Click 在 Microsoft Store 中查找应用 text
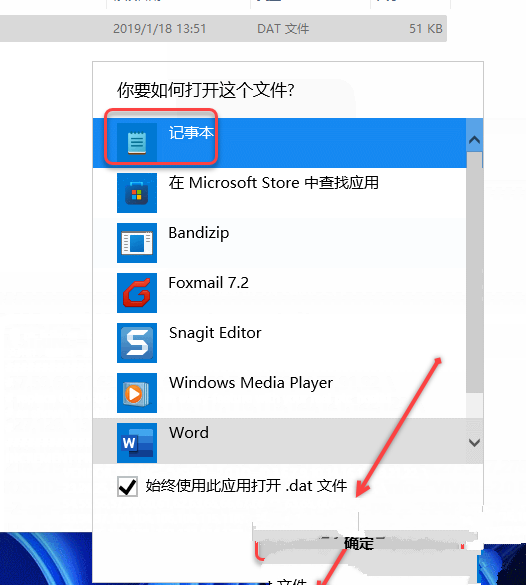This screenshot has width=526, height=585. tap(273, 183)
